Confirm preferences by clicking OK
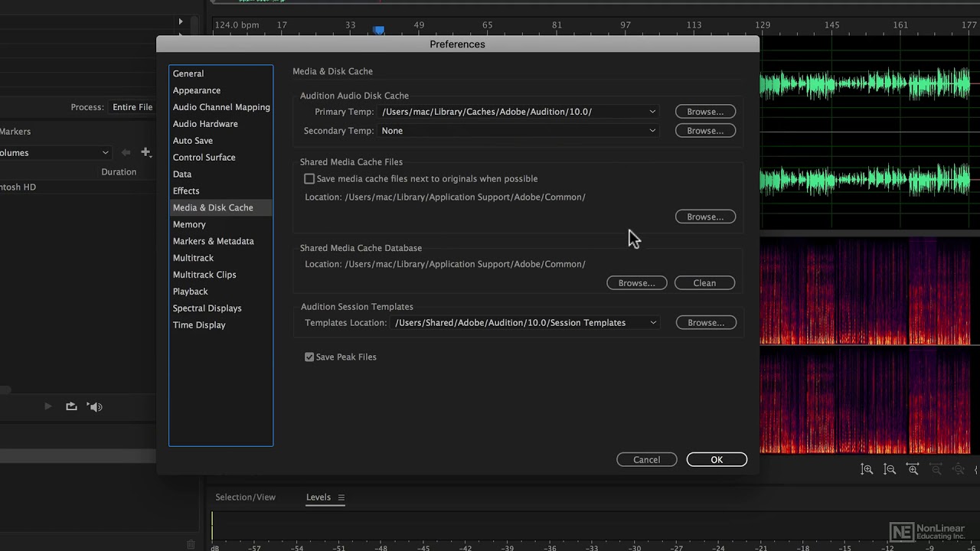980x551 pixels. pos(716,459)
